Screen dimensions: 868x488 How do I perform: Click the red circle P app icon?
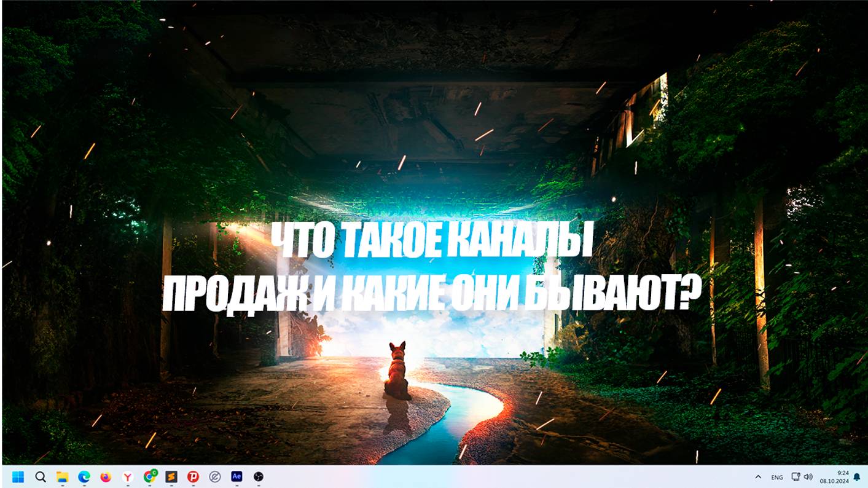[193, 476]
